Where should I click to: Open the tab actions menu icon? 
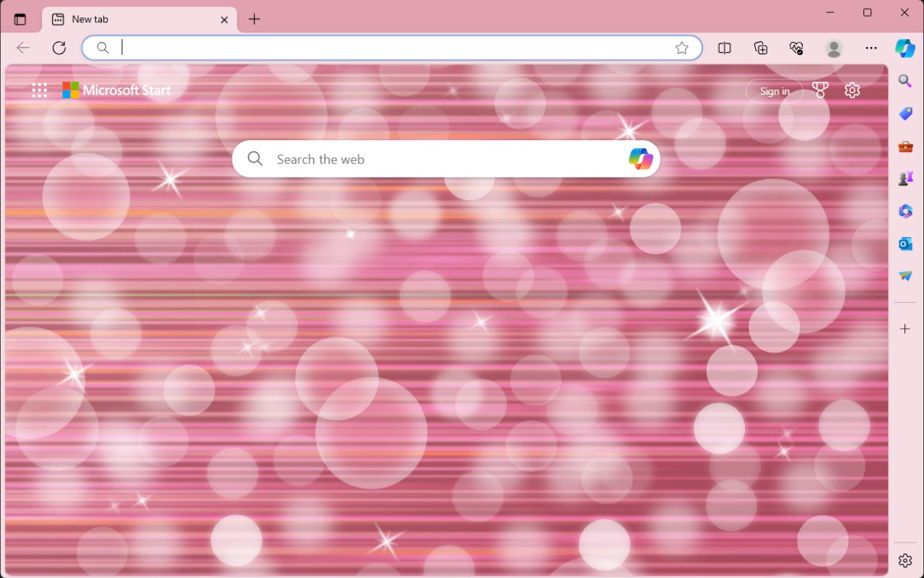click(x=20, y=20)
